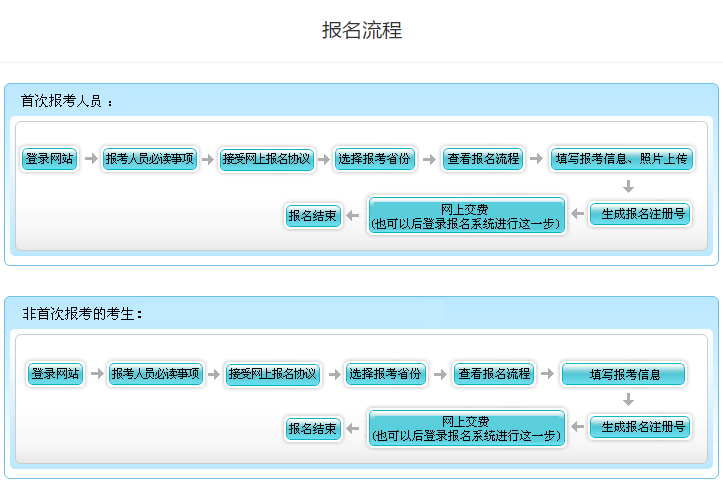Click the 报名流程 page title
This screenshot has height=484, width=723.
[361, 30]
